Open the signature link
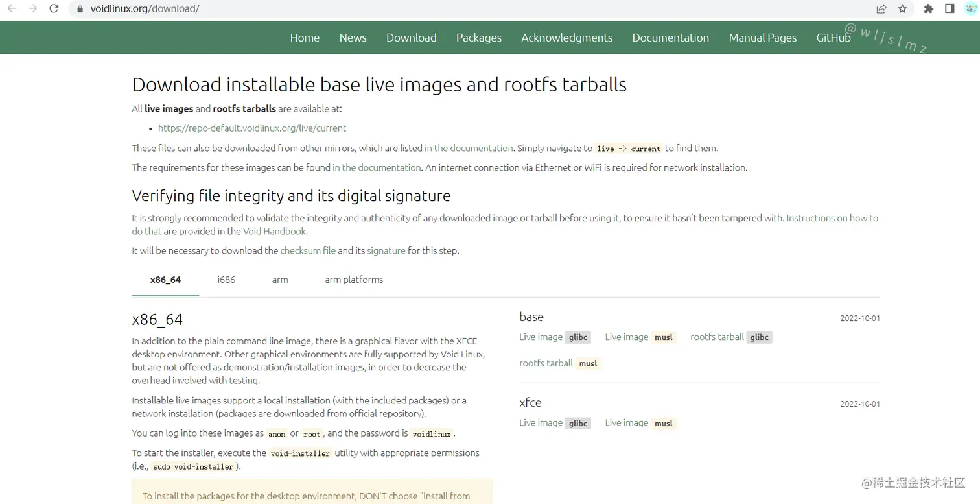 point(386,250)
